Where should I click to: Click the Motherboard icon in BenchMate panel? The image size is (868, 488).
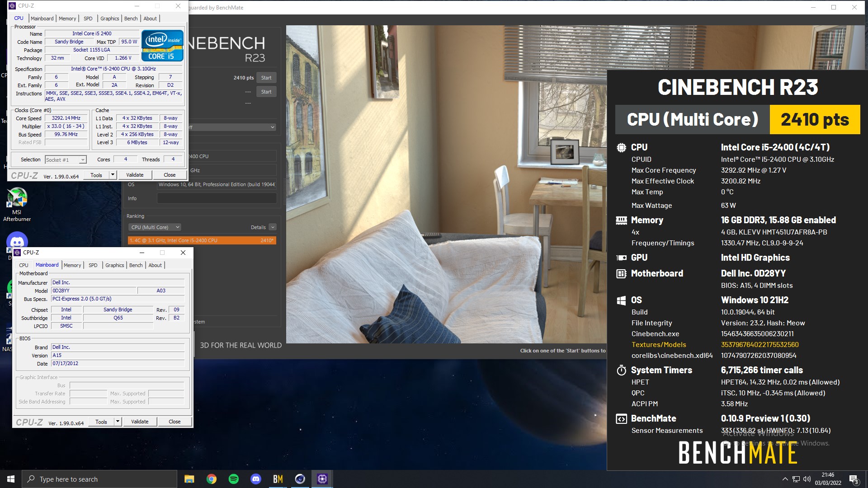click(622, 273)
